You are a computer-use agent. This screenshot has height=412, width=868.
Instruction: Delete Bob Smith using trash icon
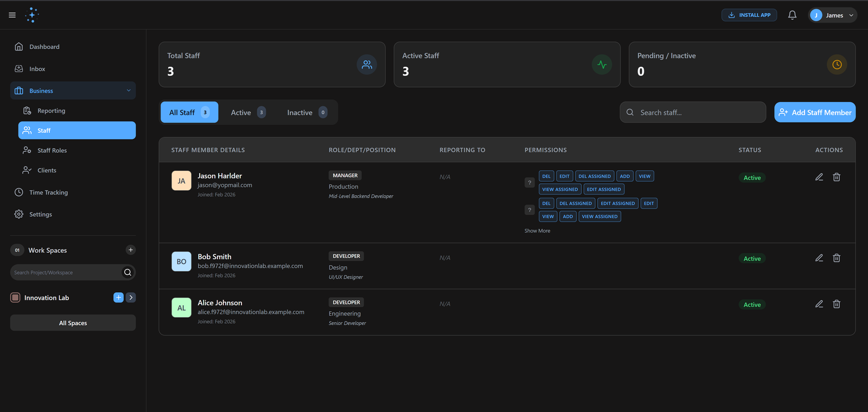(x=837, y=258)
